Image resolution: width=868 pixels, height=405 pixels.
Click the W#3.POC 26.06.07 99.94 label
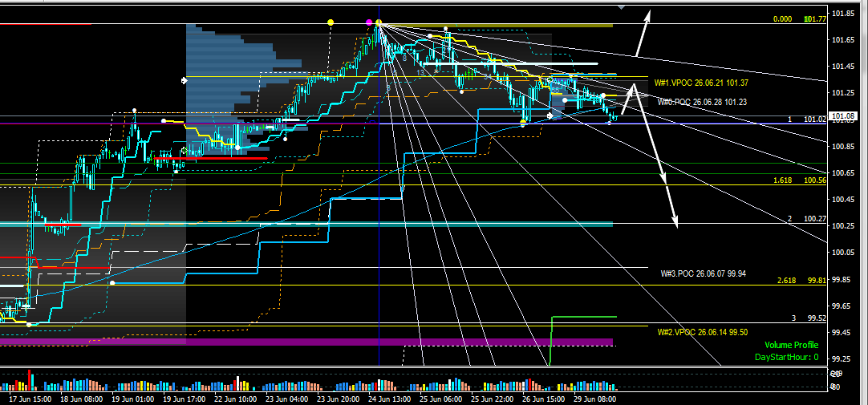coord(704,273)
